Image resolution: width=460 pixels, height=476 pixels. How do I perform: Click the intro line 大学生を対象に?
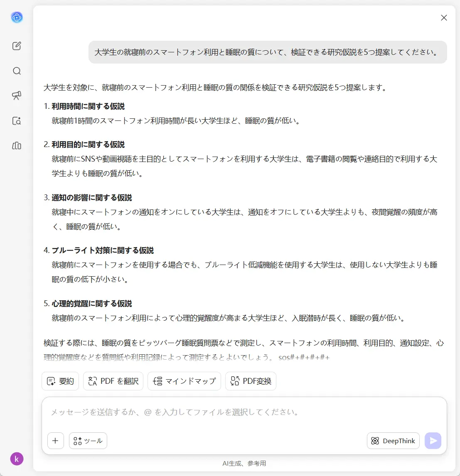click(216, 88)
